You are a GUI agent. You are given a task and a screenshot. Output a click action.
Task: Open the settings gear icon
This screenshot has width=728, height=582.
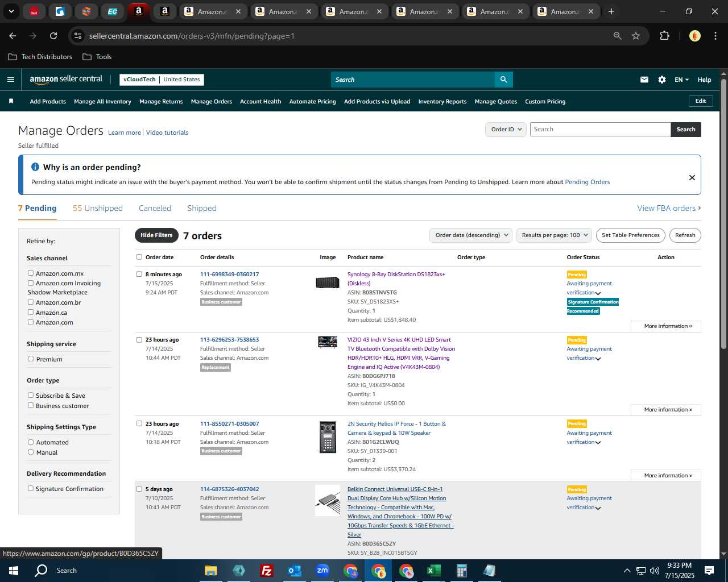(x=662, y=80)
